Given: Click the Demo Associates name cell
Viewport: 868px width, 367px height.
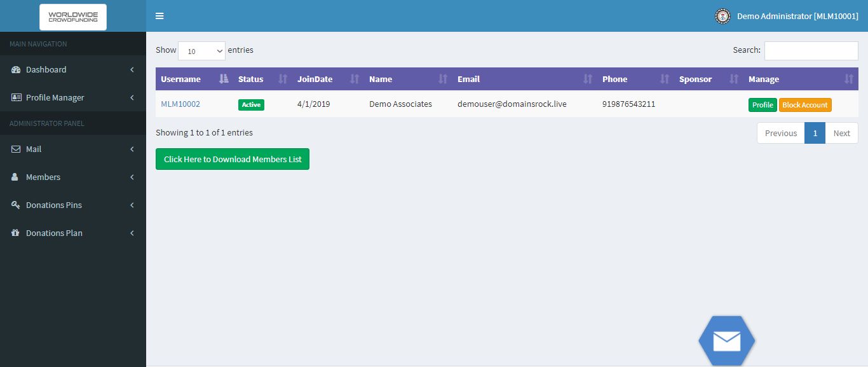Looking at the screenshot, I should click(x=400, y=104).
